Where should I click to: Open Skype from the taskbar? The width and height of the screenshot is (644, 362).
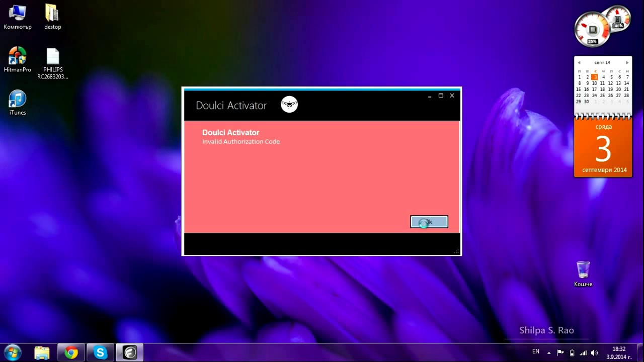[100, 353]
